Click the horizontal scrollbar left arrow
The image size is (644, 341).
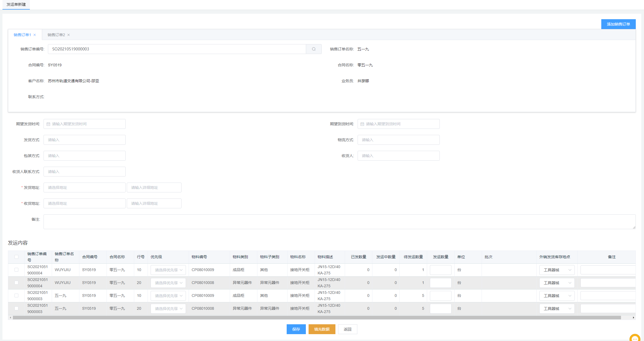tap(10, 317)
